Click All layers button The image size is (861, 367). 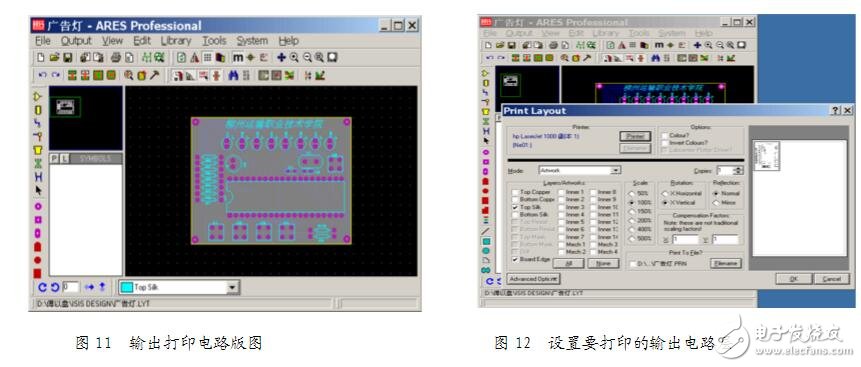568,263
